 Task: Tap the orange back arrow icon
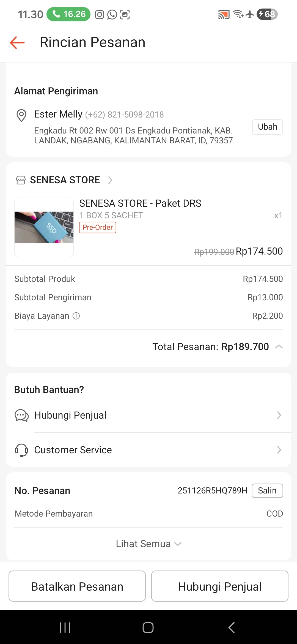tap(17, 43)
